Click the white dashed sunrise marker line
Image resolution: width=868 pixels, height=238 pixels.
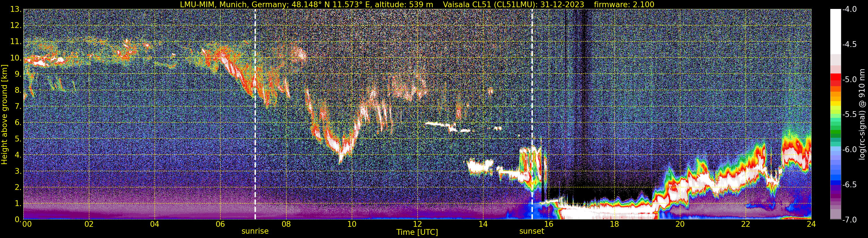255,114
